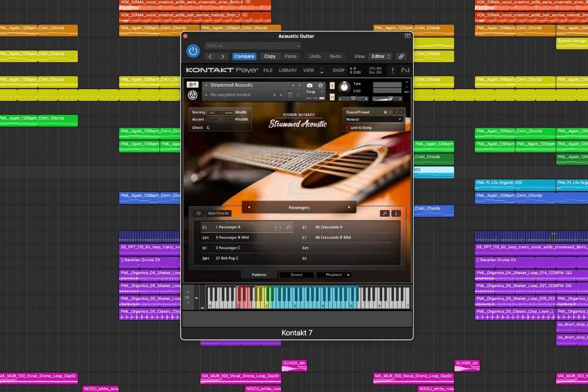Enable Link to Song checkbox

coord(347,128)
